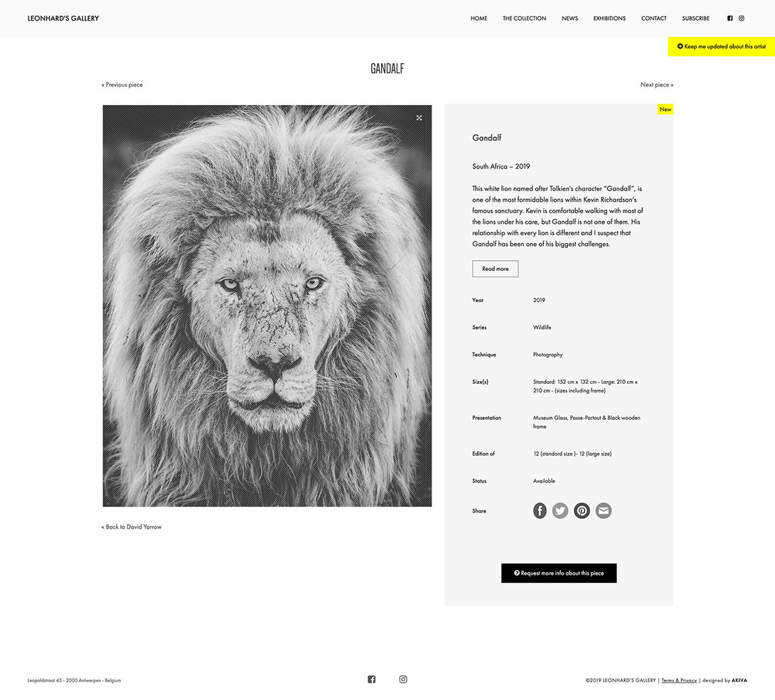
Task: Share piece on Facebook
Action: 540,510
